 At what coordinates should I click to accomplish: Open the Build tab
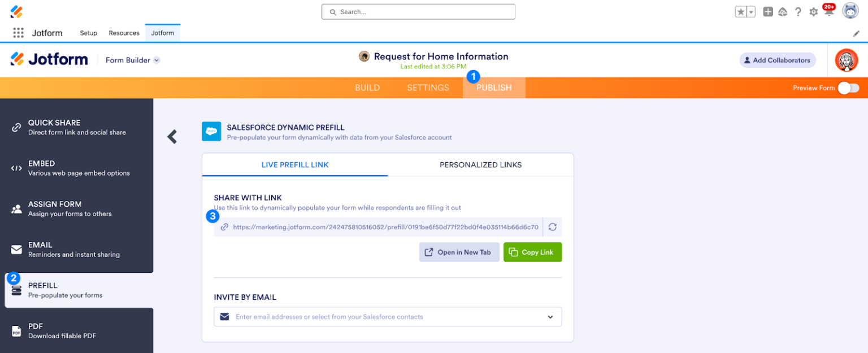pyautogui.click(x=367, y=88)
